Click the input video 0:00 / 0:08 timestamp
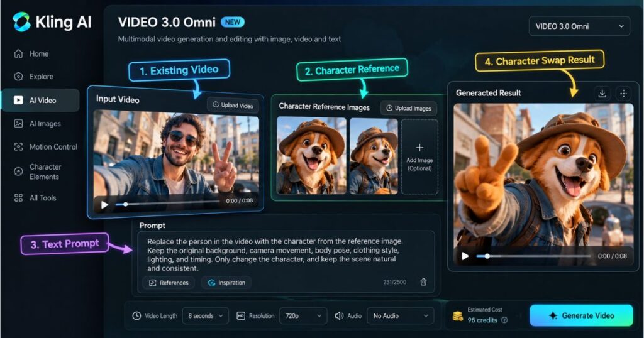 [x=240, y=200]
